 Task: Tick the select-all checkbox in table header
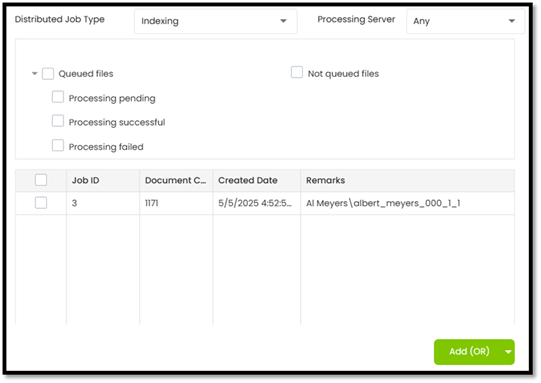41,180
